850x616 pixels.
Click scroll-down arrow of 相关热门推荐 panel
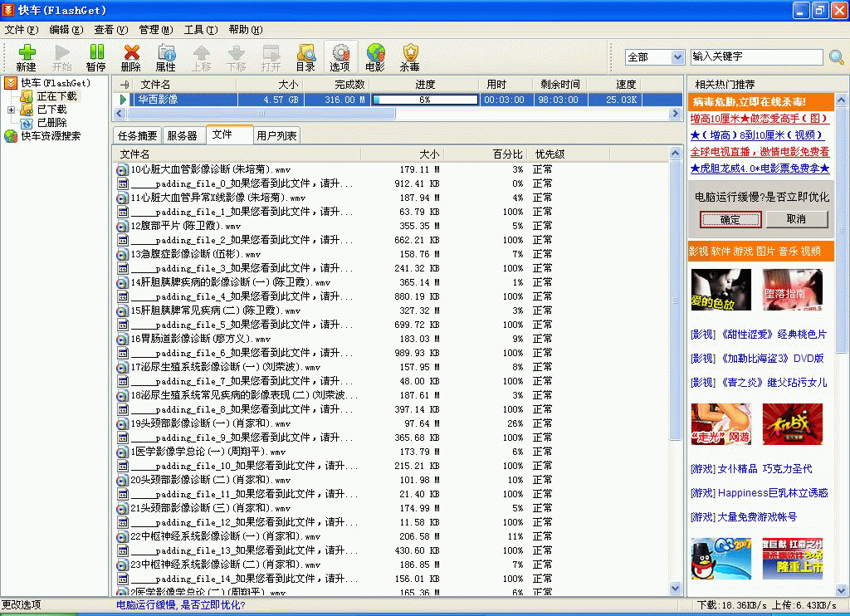(842, 590)
